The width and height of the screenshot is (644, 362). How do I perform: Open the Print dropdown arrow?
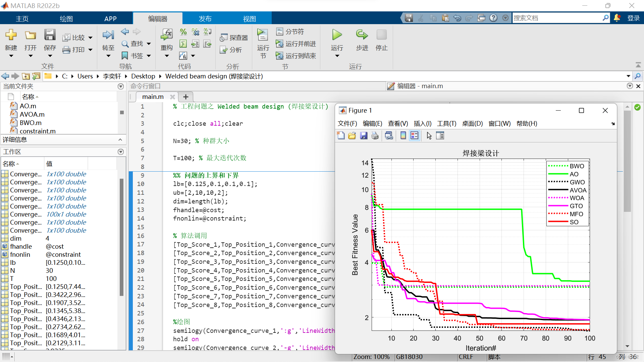(90, 50)
